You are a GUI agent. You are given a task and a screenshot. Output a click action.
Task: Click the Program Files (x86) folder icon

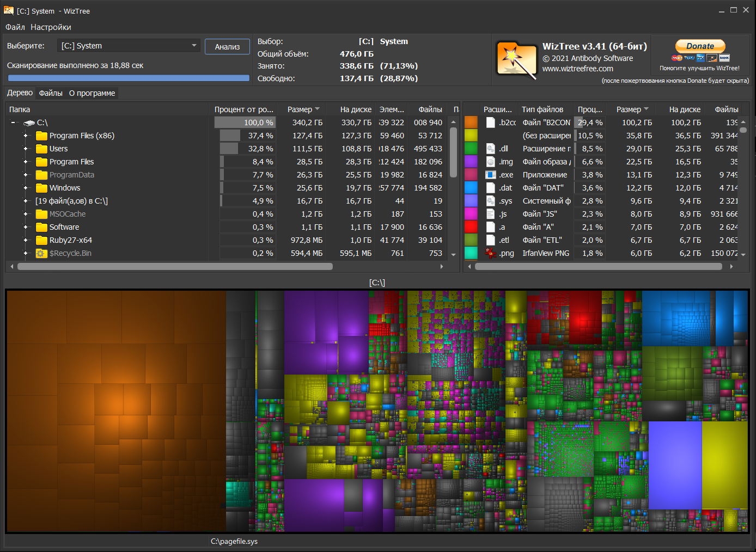pos(41,136)
